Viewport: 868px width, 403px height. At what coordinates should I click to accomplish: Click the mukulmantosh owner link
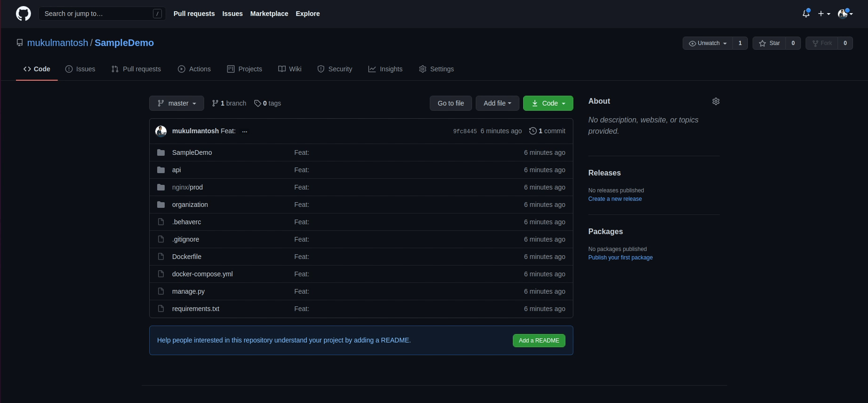coord(58,43)
